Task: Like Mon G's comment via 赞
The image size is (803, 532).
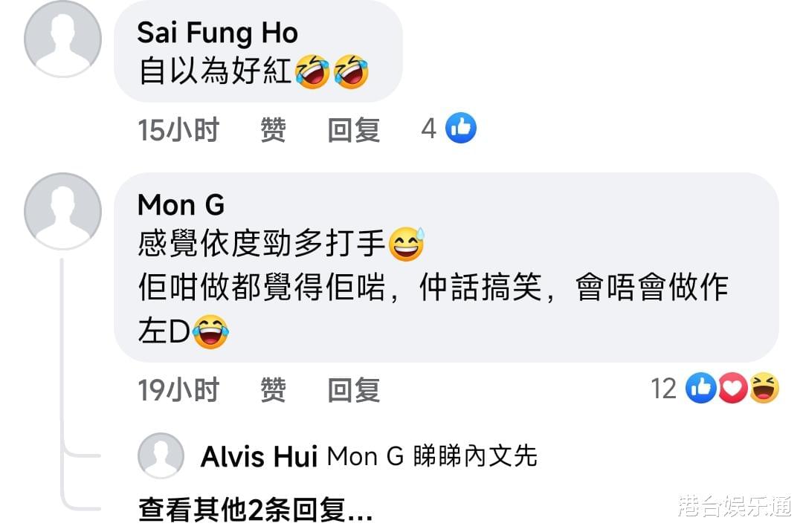Action: tap(273, 390)
